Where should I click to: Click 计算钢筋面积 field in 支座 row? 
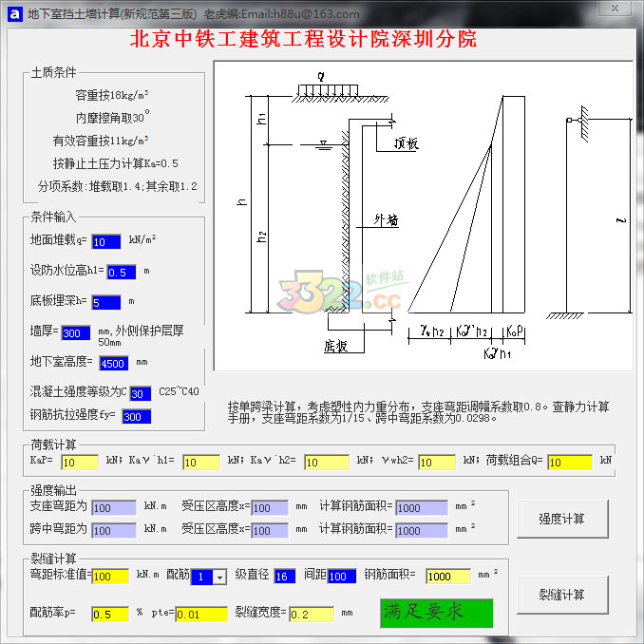point(422,508)
